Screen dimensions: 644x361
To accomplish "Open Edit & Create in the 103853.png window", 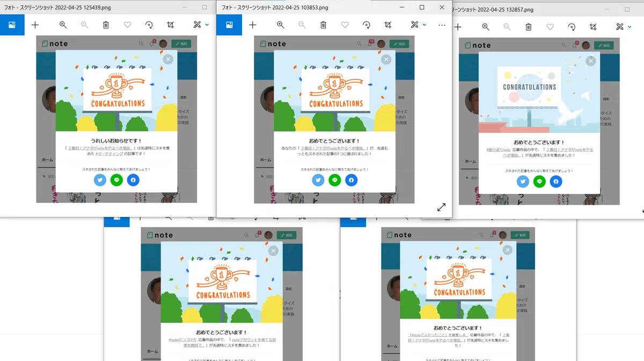I will (x=414, y=25).
